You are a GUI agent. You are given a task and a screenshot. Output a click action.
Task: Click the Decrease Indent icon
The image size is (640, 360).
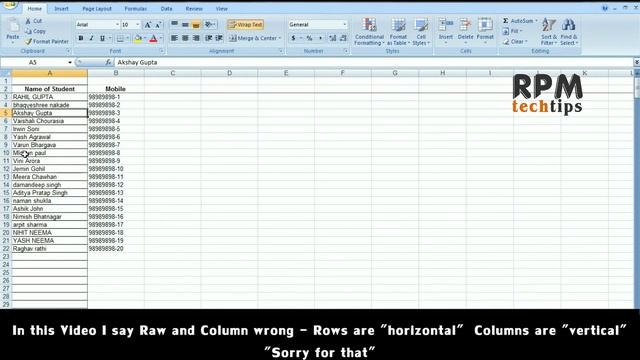tap(209, 38)
